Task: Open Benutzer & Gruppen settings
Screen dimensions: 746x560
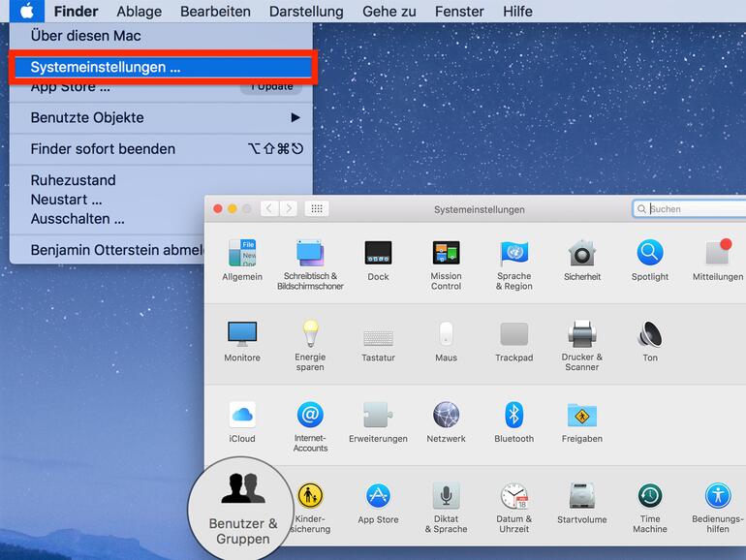Action: pos(242,509)
